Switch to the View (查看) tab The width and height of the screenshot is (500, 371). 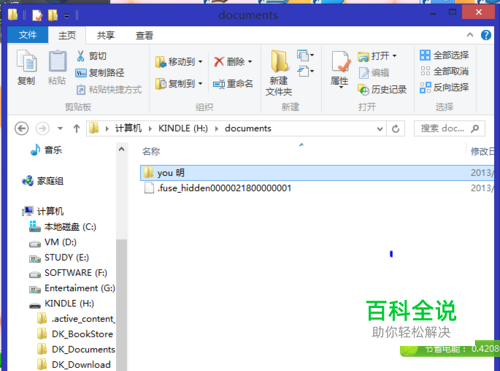(144, 35)
